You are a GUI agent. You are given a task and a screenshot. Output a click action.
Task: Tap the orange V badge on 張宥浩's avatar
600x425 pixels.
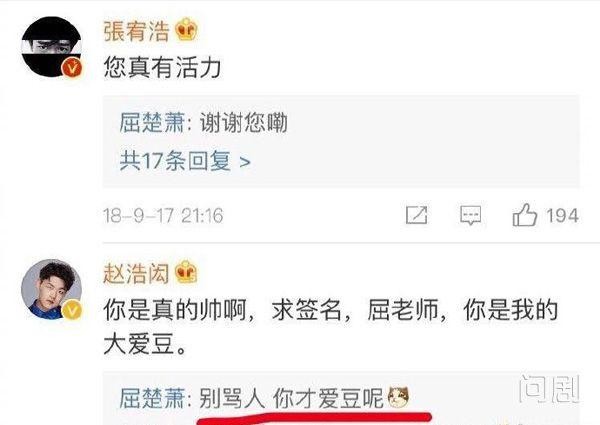[72, 69]
